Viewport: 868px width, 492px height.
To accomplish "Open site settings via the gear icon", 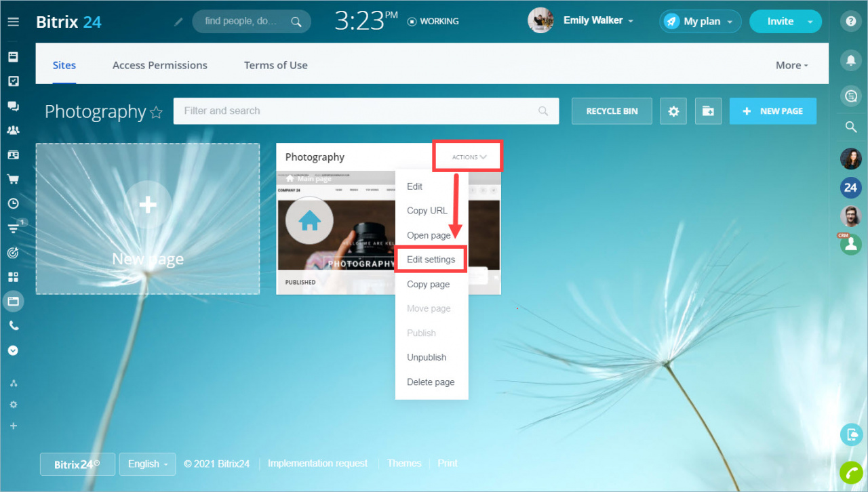I will pyautogui.click(x=673, y=110).
